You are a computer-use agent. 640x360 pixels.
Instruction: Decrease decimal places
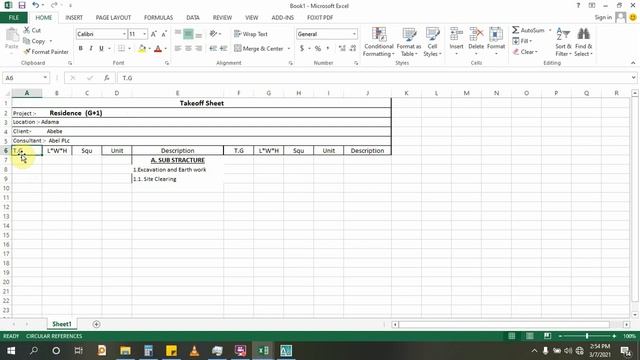[353, 48]
